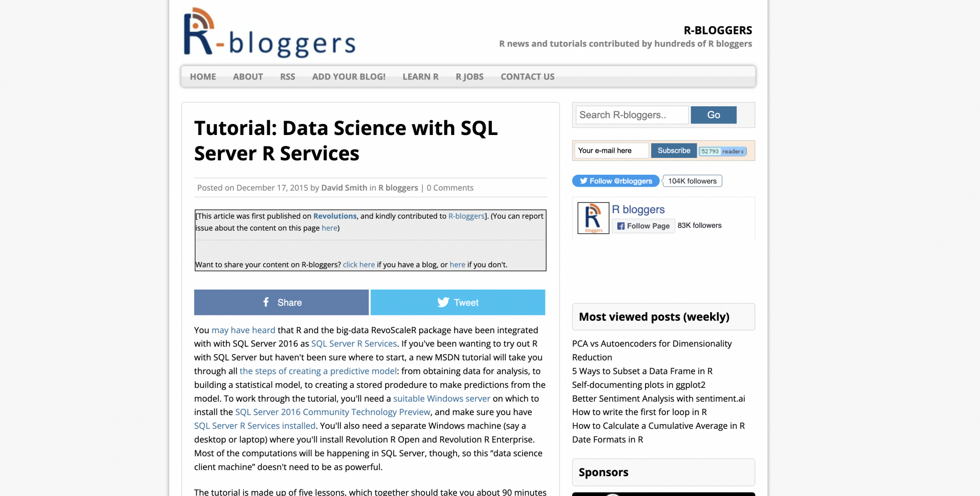Open the R JOBS page

click(x=469, y=77)
